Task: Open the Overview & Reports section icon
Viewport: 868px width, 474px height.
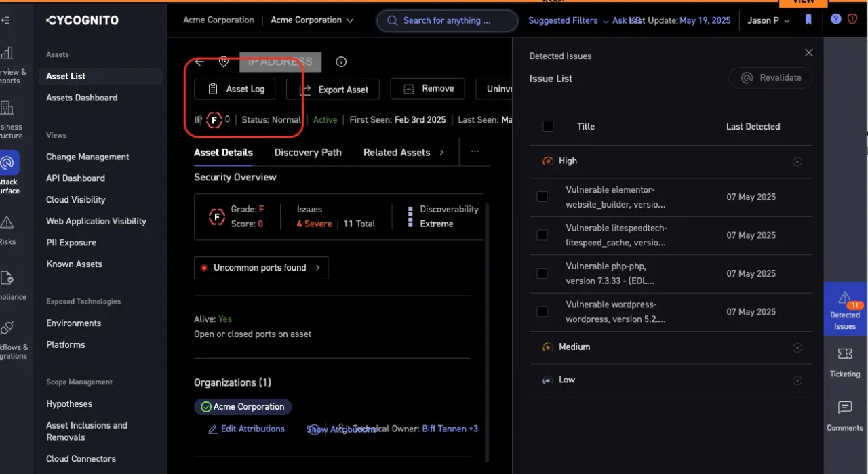Action: coord(7,53)
